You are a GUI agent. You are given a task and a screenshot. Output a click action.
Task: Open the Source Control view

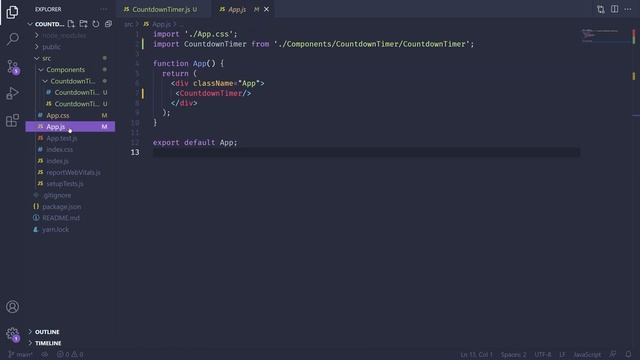[12, 67]
